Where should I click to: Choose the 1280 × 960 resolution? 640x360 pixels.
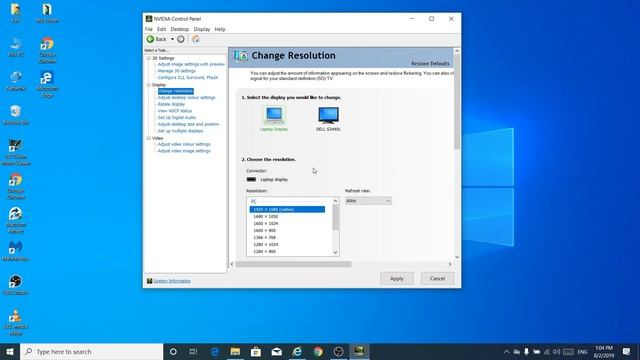[x=264, y=251]
